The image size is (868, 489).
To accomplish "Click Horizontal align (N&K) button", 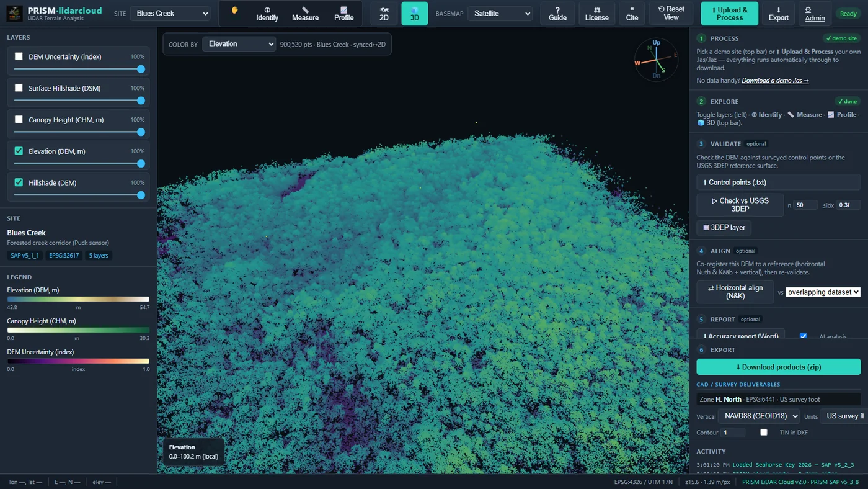I will point(735,292).
